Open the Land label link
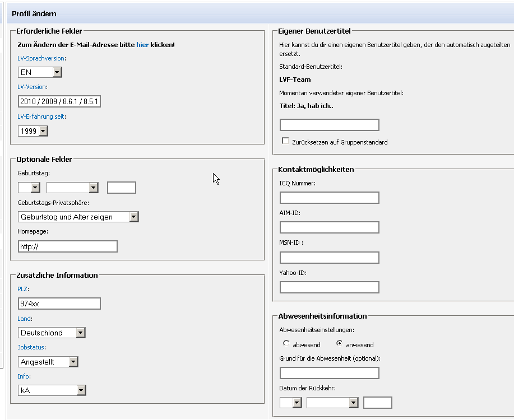Screen dimensions: 514x420 coord(24,319)
